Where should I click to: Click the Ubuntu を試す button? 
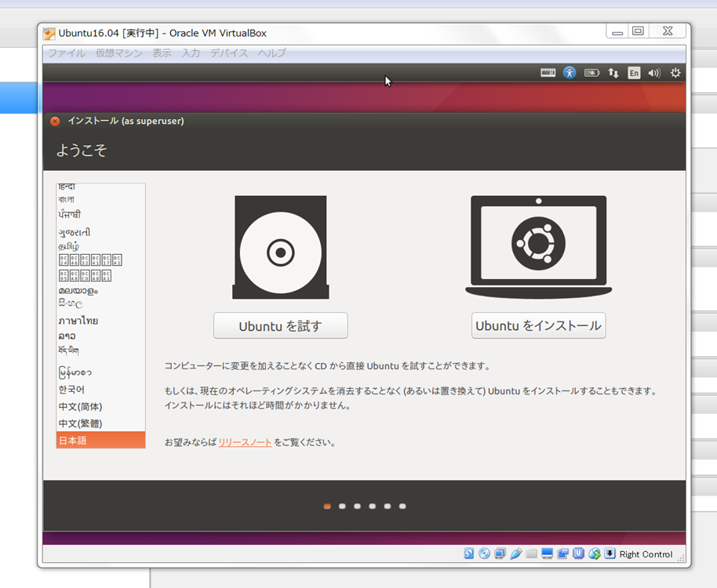[x=281, y=326]
